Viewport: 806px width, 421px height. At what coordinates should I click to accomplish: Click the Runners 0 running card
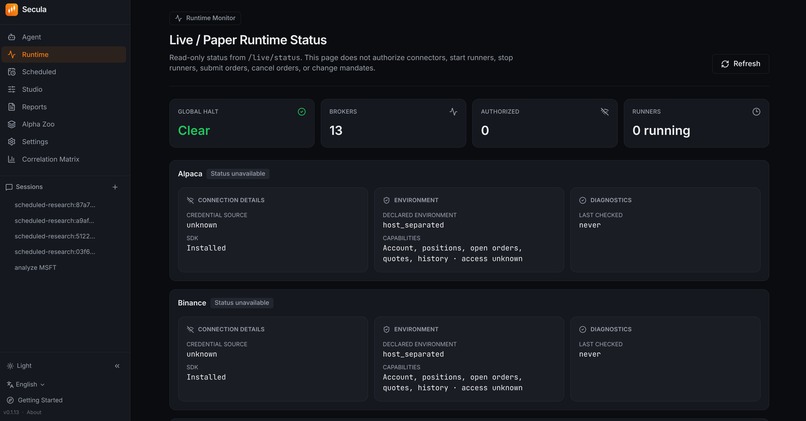point(697,123)
